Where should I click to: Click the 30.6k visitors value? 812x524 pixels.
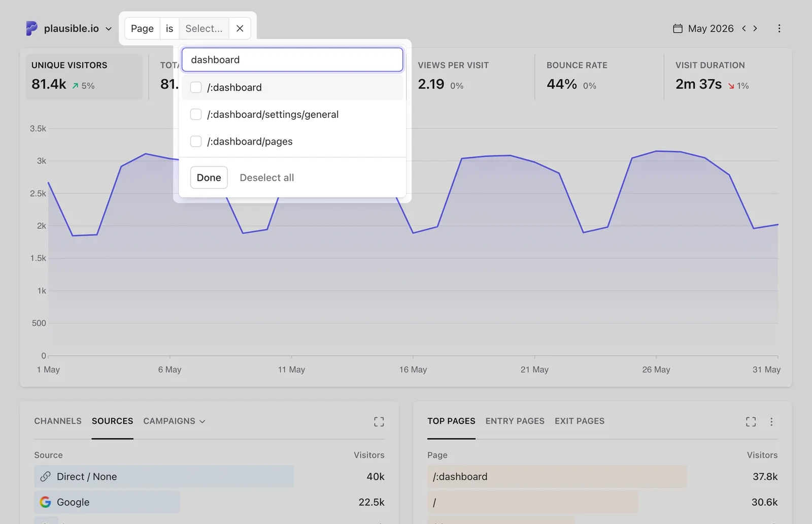click(764, 502)
